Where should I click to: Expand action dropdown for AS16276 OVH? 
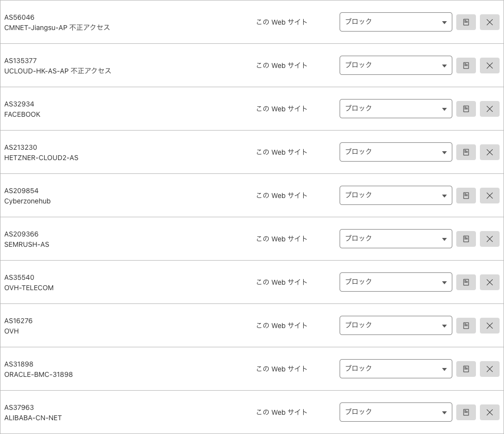[x=395, y=326]
